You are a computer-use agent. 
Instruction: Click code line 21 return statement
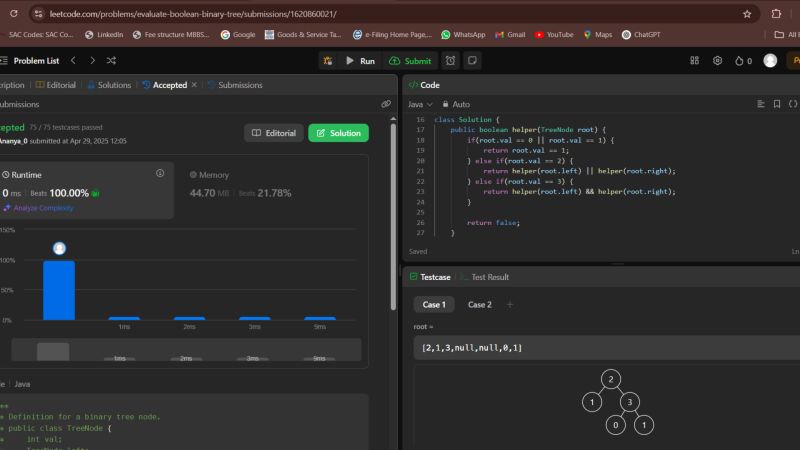pos(579,171)
